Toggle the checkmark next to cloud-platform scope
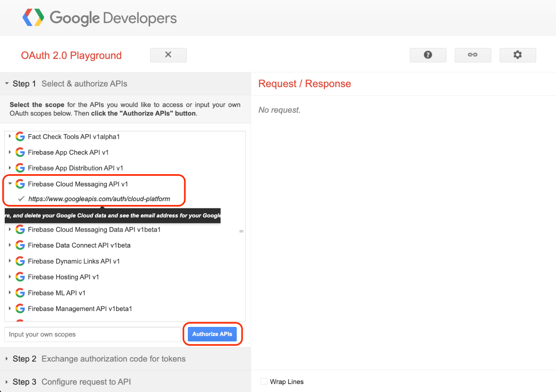The image size is (556, 392). tap(21, 199)
